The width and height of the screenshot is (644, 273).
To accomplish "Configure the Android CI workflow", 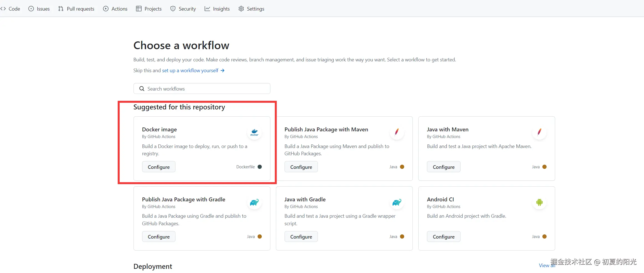I will [x=443, y=237].
